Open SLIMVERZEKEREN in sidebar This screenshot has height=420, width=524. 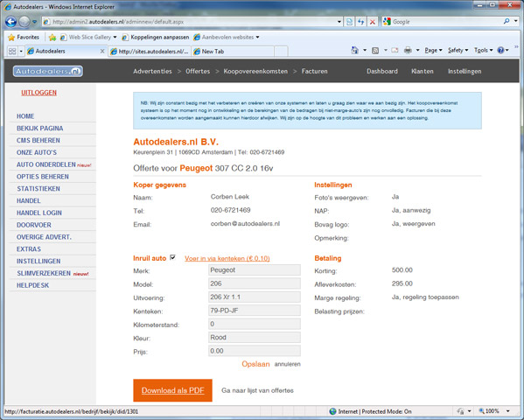click(44, 273)
